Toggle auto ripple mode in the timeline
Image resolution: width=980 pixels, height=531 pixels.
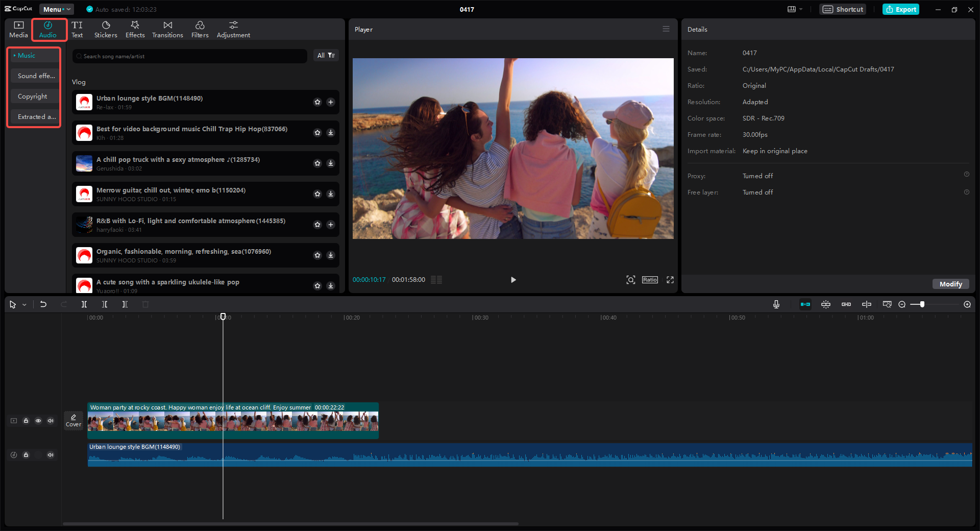pos(805,304)
